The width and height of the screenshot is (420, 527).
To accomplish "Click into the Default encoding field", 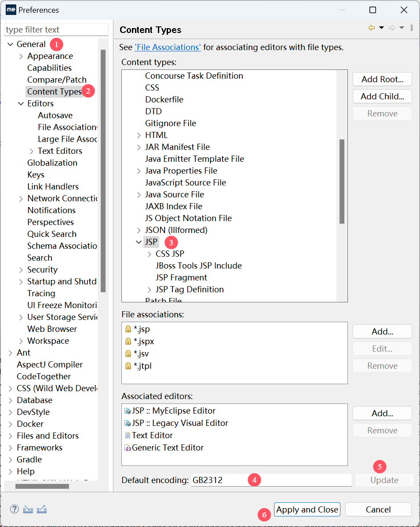I will tap(271, 480).
